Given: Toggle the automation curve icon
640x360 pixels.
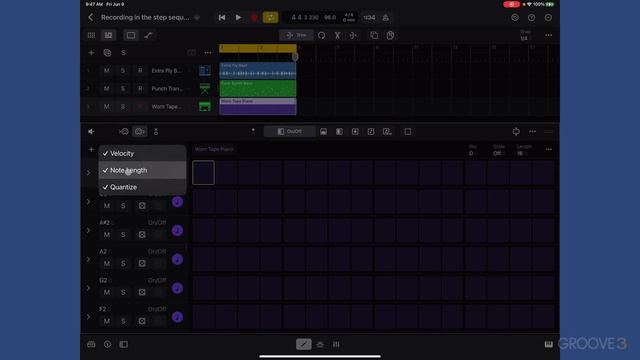Looking at the screenshot, I should coord(148,36).
